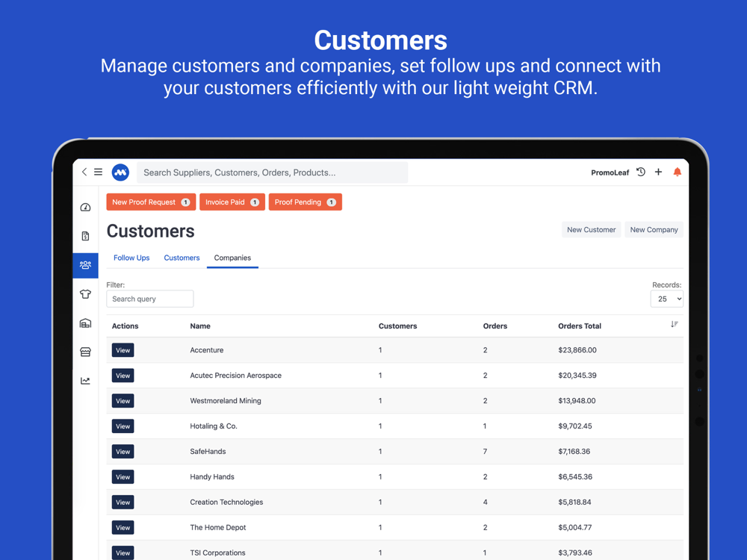Sort by the Orders Total column header

pos(580,326)
